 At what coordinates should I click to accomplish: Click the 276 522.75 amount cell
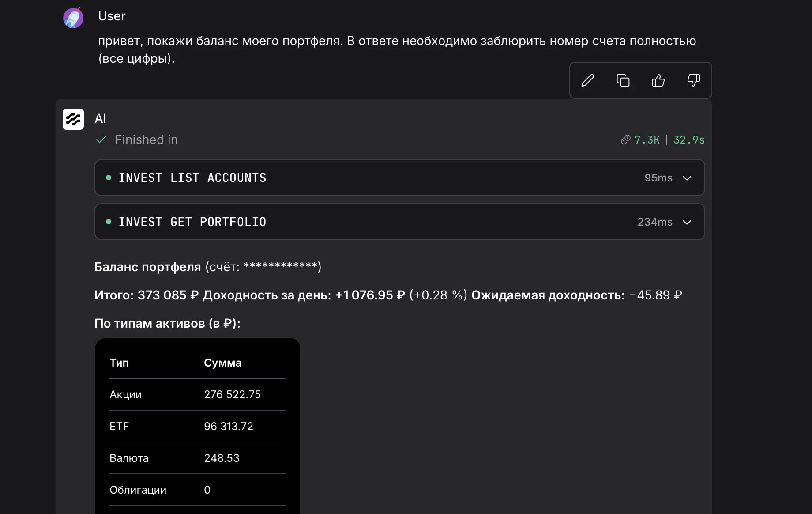pos(232,394)
